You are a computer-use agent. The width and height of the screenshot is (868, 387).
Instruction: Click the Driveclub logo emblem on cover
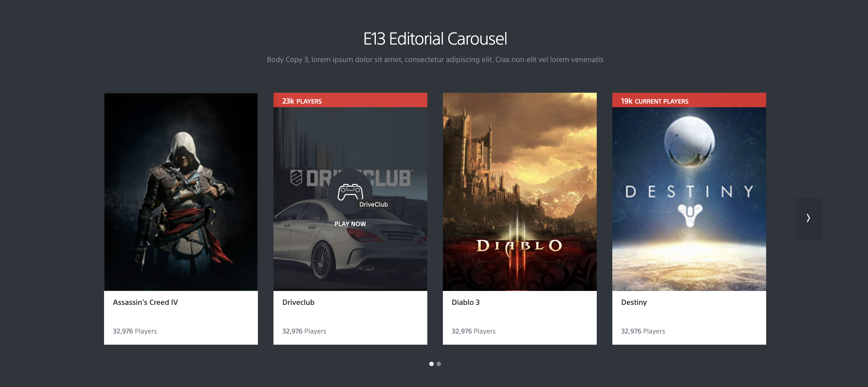pos(296,178)
